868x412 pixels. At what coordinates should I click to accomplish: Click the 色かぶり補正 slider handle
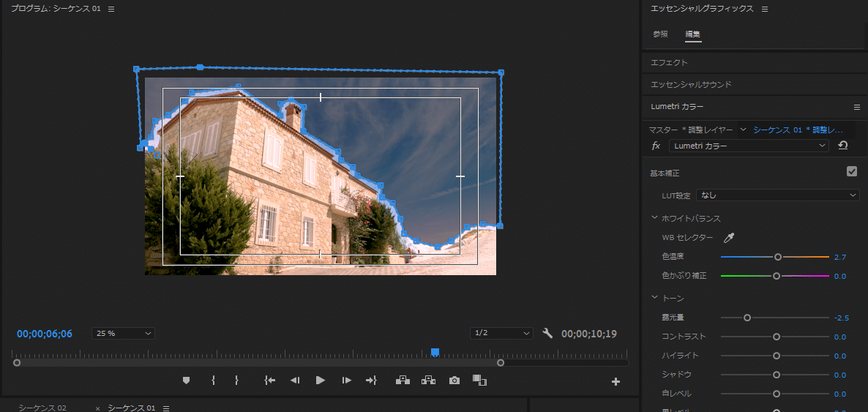pos(776,276)
